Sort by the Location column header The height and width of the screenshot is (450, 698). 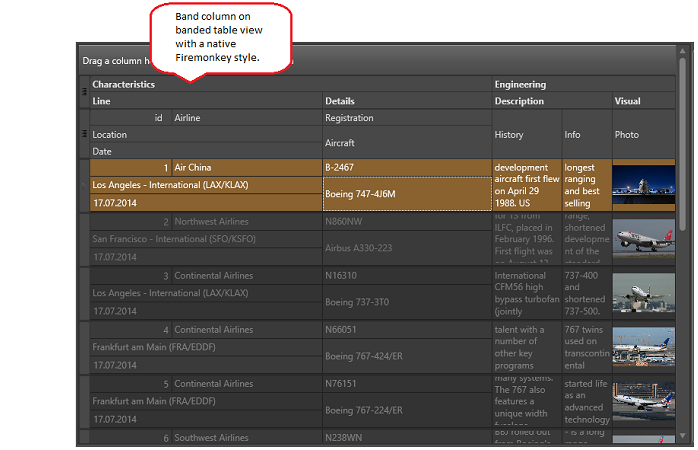pos(206,134)
